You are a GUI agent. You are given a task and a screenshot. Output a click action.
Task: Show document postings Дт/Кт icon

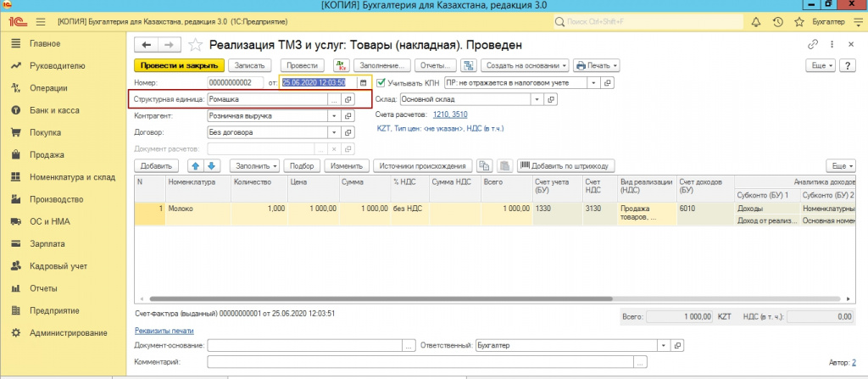click(x=340, y=65)
